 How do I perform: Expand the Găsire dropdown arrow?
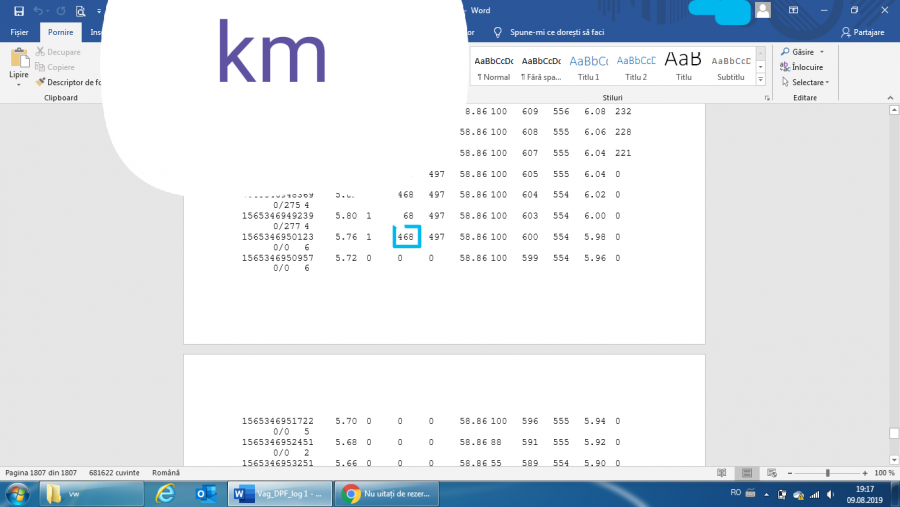click(x=822, y=52)
